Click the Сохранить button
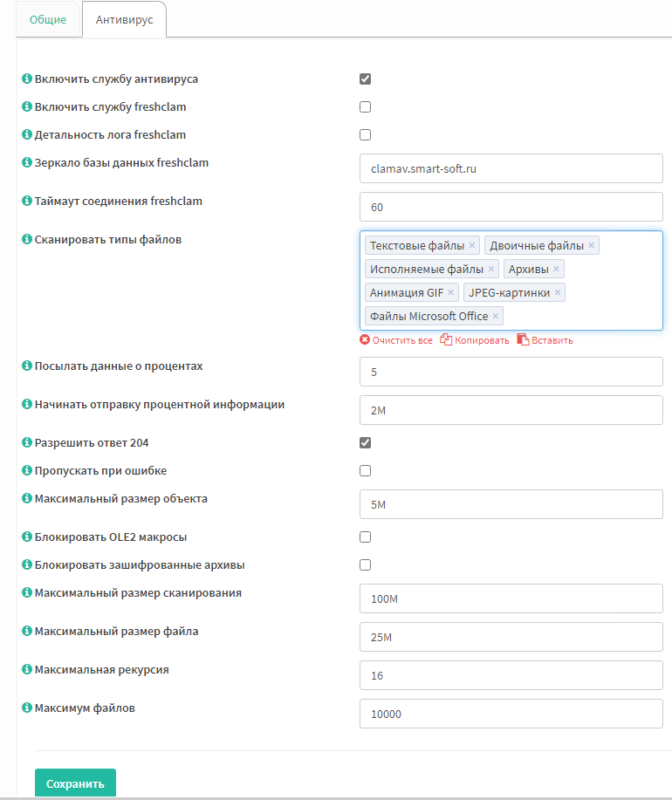 click(x=76, y=783)
